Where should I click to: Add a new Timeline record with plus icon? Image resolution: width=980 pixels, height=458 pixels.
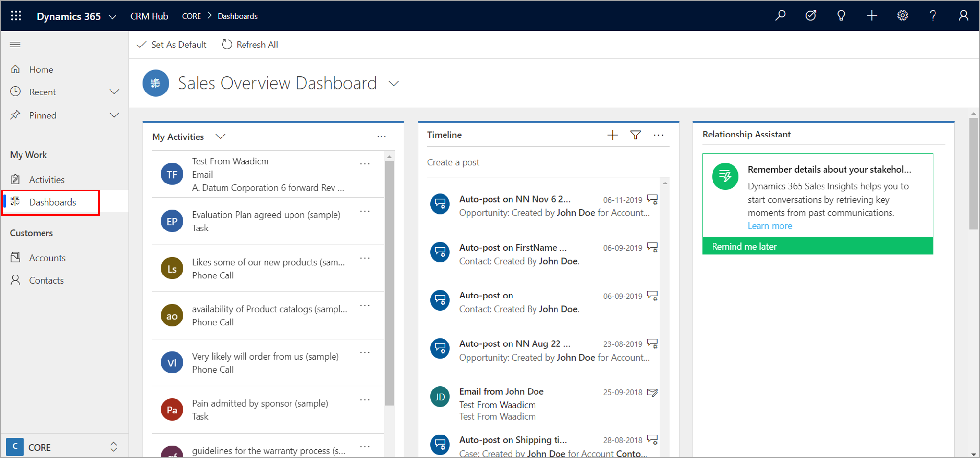pyautogui.click(x=612, y=135)
